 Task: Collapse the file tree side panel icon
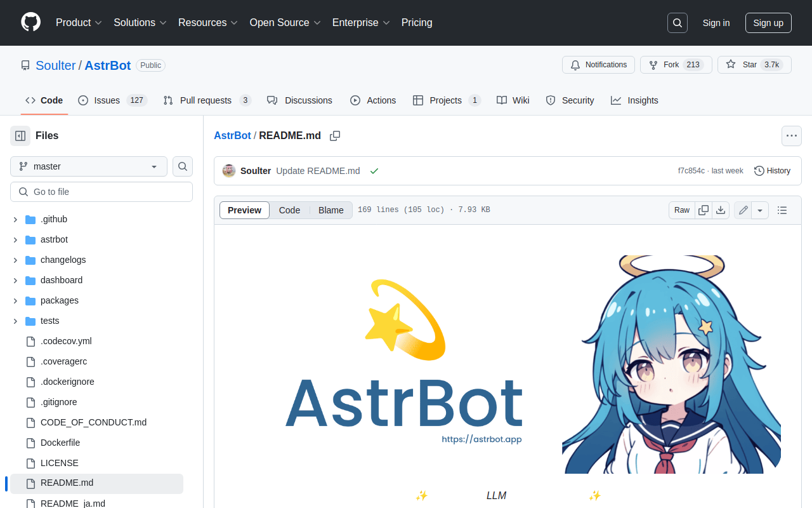[20, 136]
